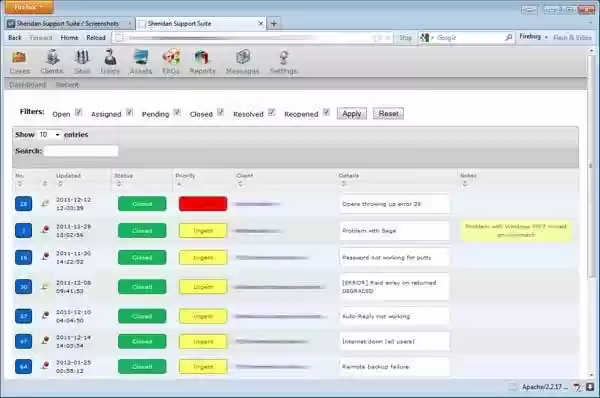Sort table by Priority column arrow

(x=179, y=184)
